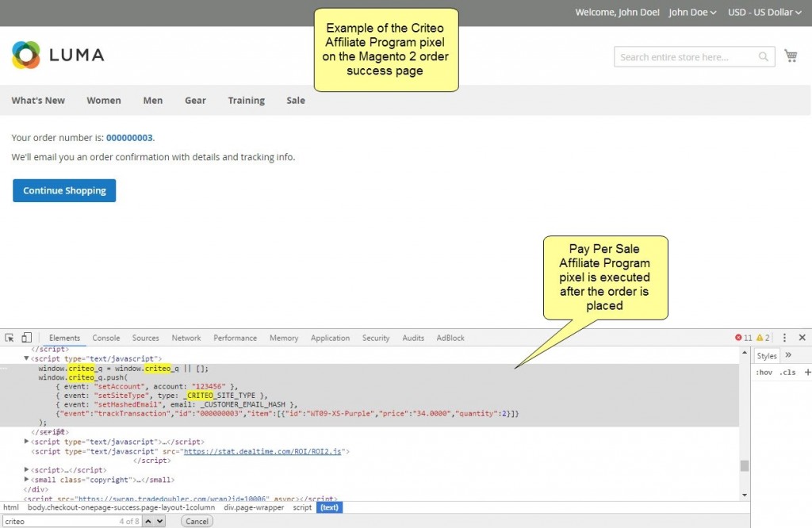Expand the collapsed script node above small
Image resolution: width=812 pixels, height=528 pixels.
point(26,469)
